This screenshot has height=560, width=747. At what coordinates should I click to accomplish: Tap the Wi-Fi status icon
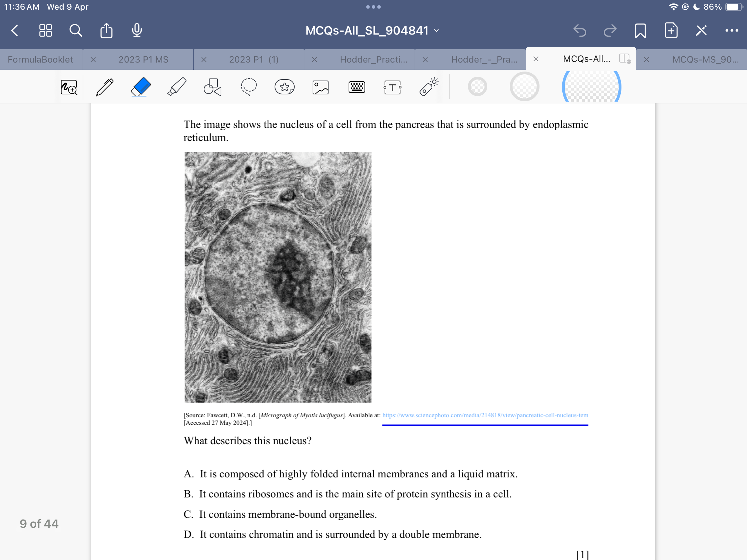coord(673,7)
